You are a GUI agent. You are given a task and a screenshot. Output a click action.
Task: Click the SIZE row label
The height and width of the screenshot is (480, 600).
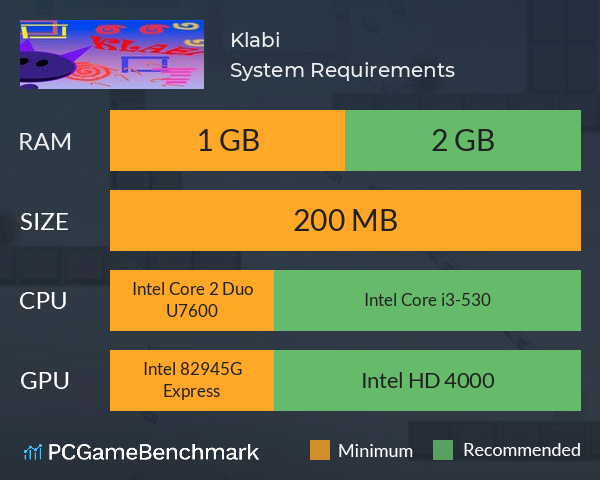coord(44,222)
